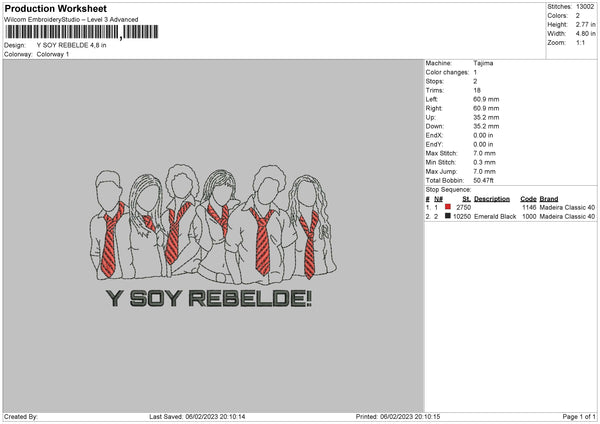600x424 pixels.
Task: Click the EndY label
Action: coord(434,145)
